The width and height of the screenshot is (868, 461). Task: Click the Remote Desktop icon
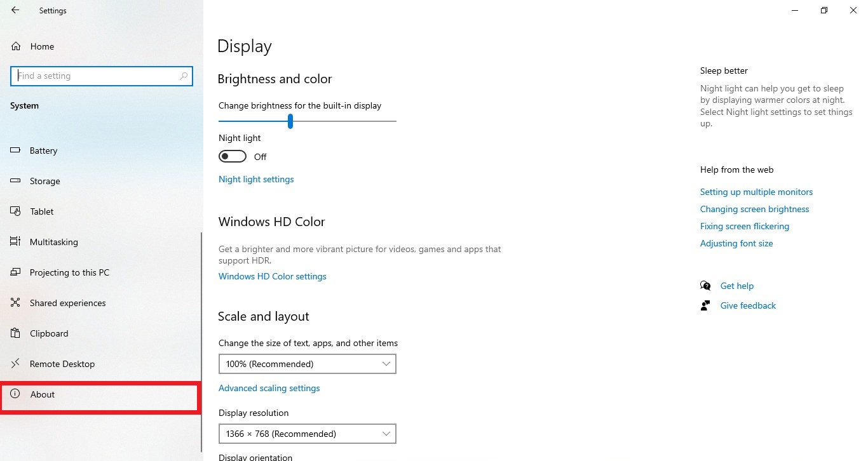tap(17, 364)
